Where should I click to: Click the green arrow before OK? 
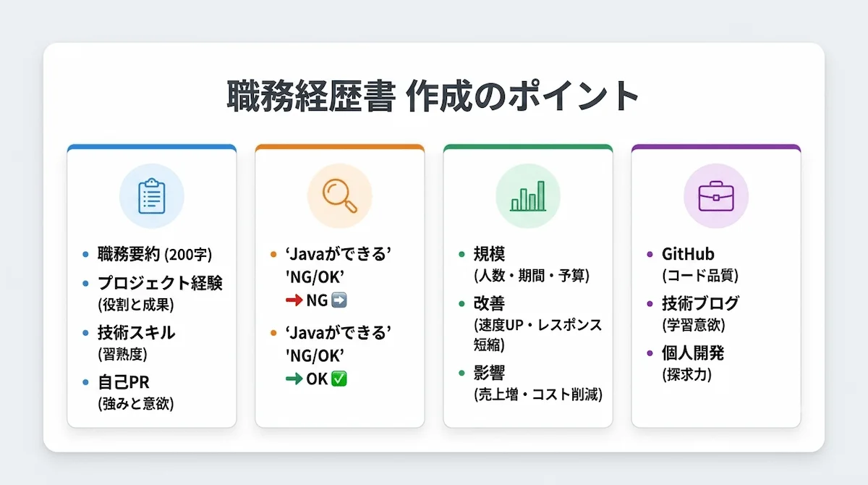(x=294, y=379)
